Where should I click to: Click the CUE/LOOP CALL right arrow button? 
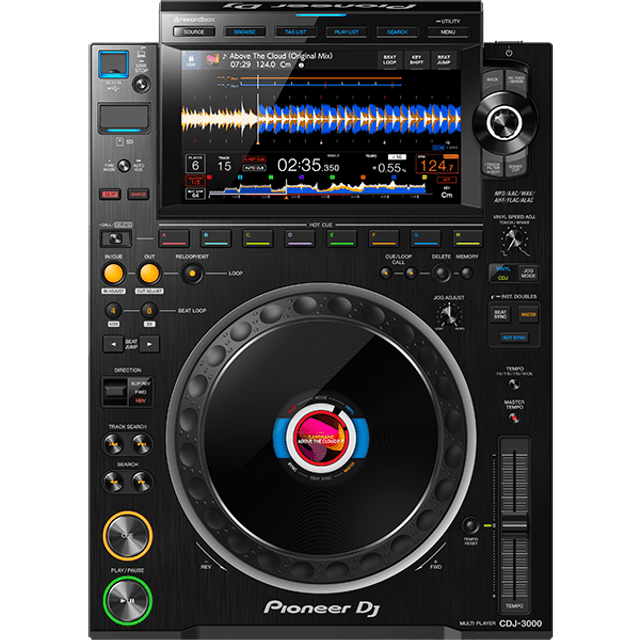(x=411, y=273)
